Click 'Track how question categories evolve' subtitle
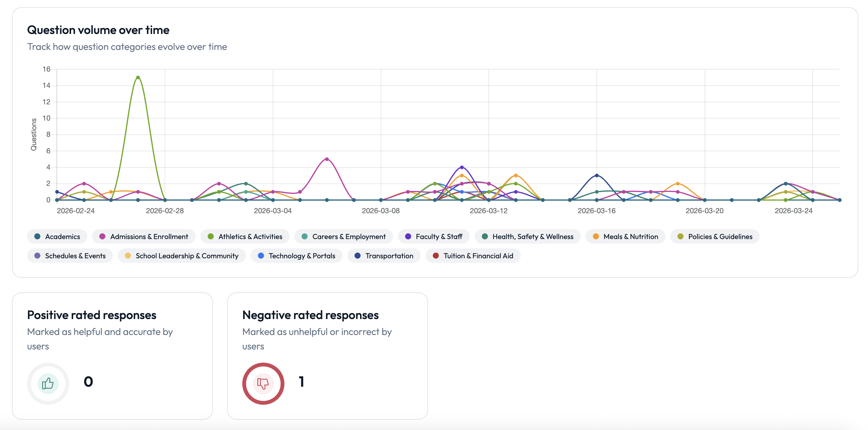 [127, 47]
